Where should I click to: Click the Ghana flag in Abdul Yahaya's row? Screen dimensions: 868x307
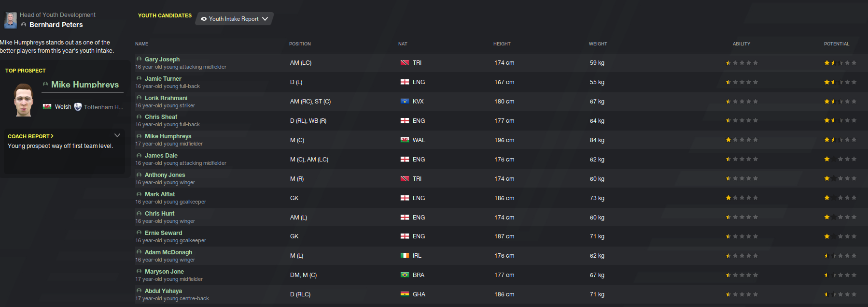[405, 294]
